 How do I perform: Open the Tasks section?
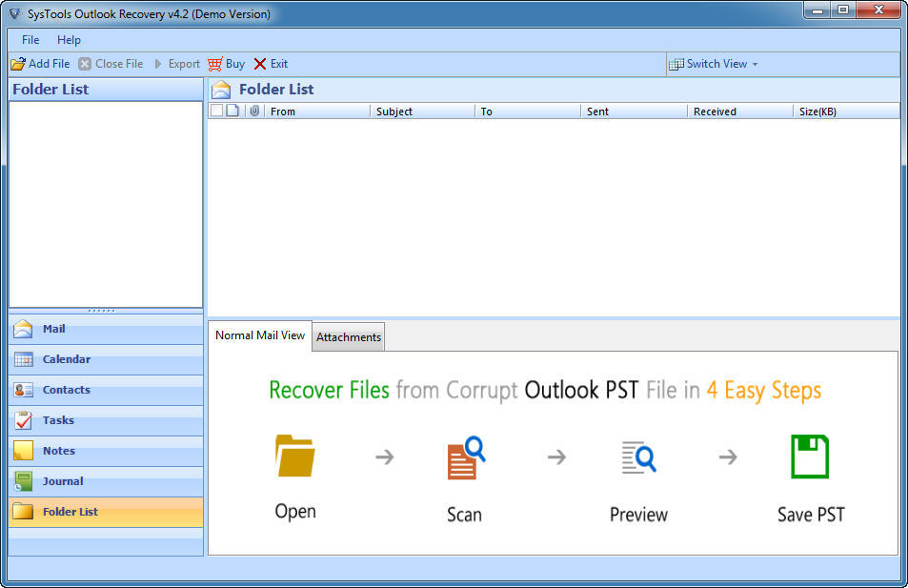[x=106, y=420]
